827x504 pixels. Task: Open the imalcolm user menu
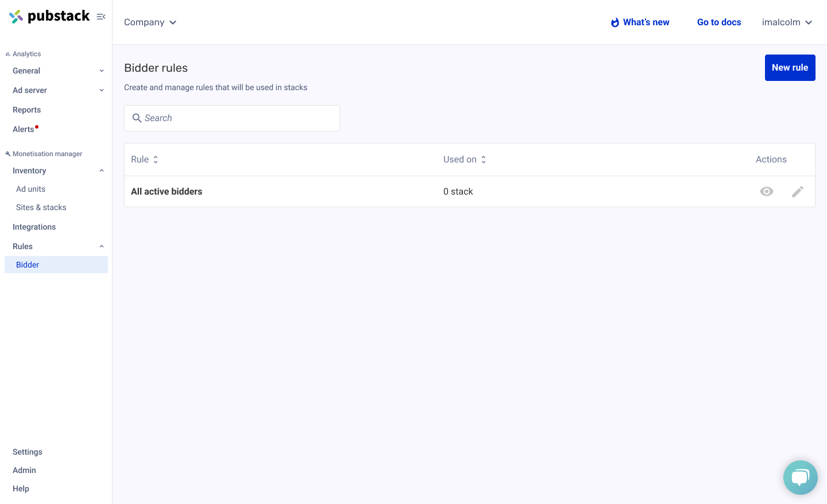click(787, 22)
